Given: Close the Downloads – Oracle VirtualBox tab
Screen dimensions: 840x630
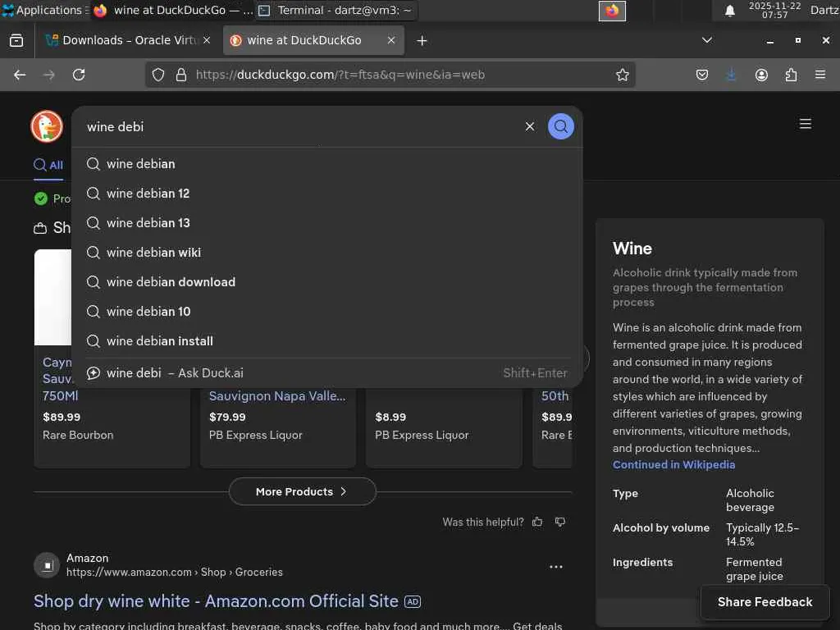Looking at the screenshot, I should point(207,40).
